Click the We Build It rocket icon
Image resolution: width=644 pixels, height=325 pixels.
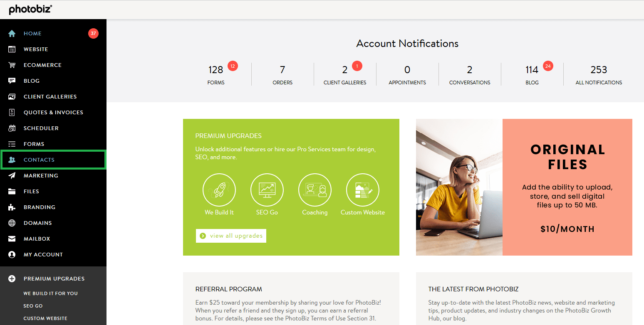pos(219,190)
